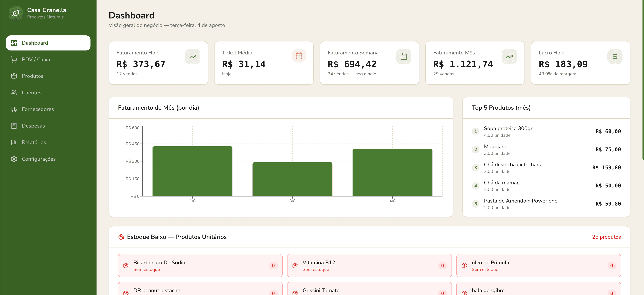Viewport: 644px width, 295px height.
Task: Click the R$ 694,42 Faturamento Semana value
Action: point(352,64)
